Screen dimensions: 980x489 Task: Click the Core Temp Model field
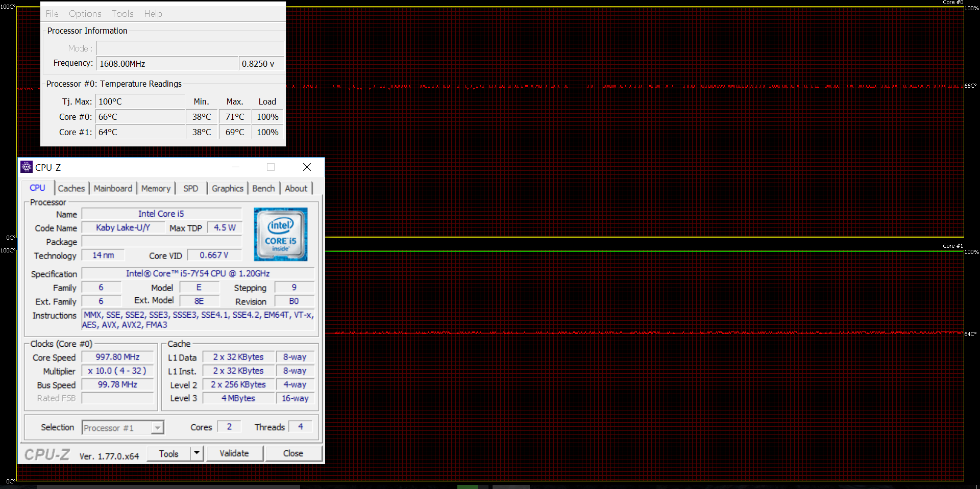190,48
